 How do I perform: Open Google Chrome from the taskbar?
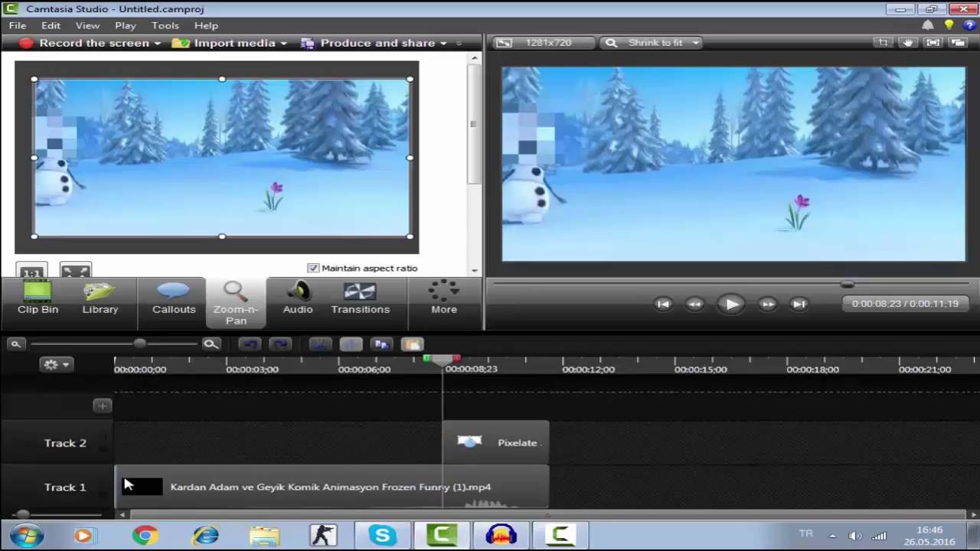coord(145,535)
